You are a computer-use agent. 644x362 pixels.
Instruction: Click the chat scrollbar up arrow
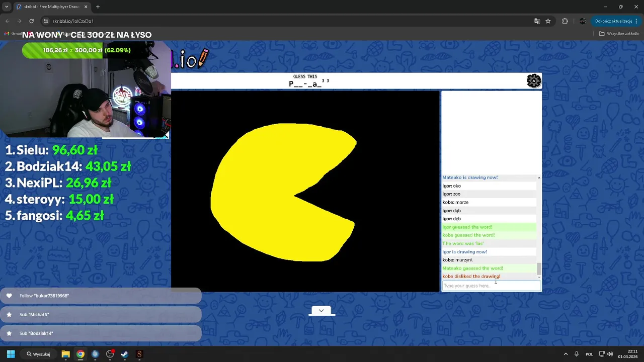point(539,177)
